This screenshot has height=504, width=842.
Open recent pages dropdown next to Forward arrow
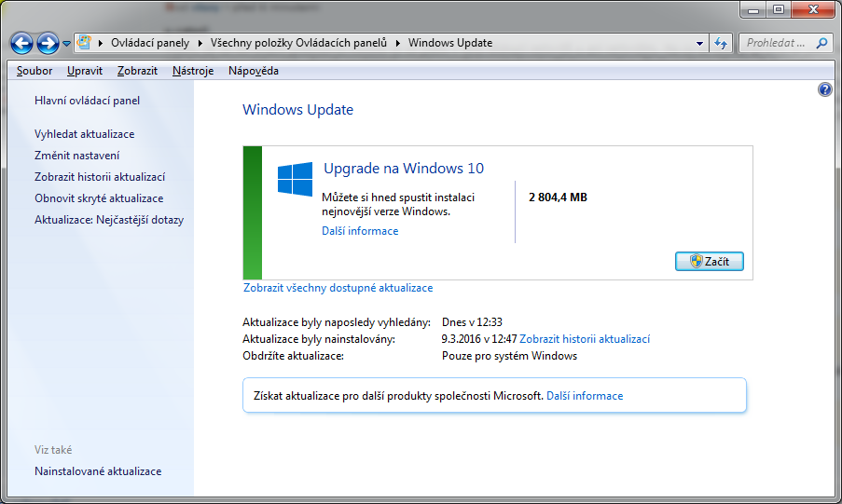(66, 44)
